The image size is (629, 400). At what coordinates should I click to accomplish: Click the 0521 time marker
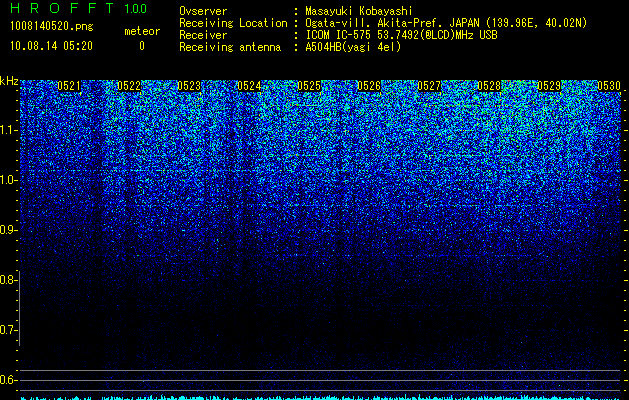pyautogui.click(x=69, y=86)
